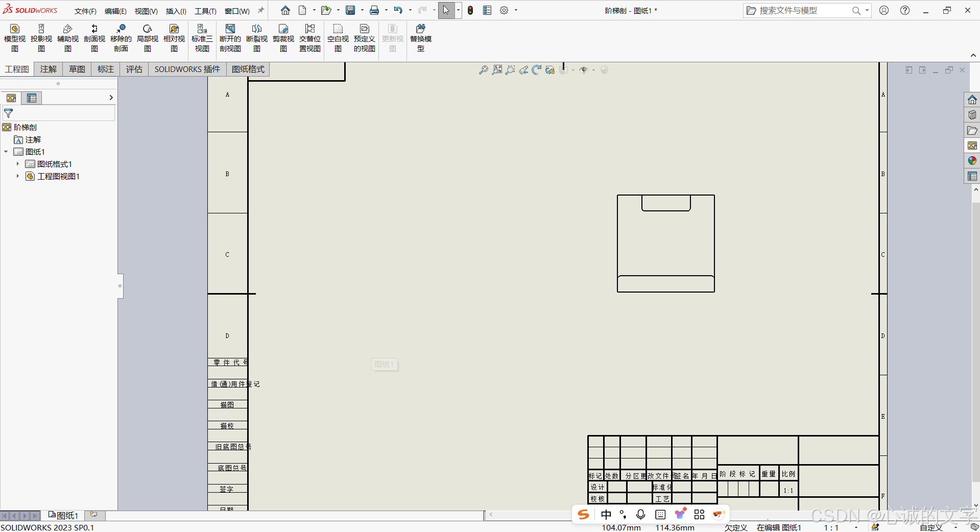Viewport: 980px width, 532px height.
Task: Click the Replace Model (替换模型) tool
Action: coord(421,38)
